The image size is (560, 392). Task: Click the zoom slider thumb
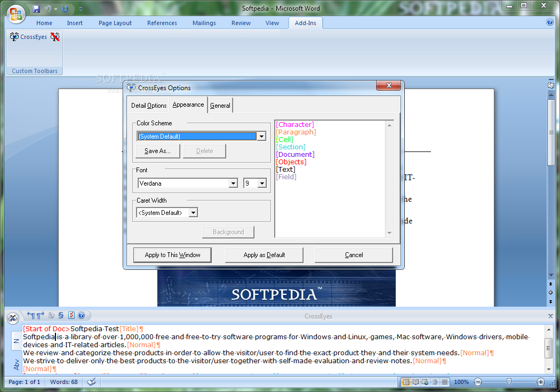[x=509, y=382]
